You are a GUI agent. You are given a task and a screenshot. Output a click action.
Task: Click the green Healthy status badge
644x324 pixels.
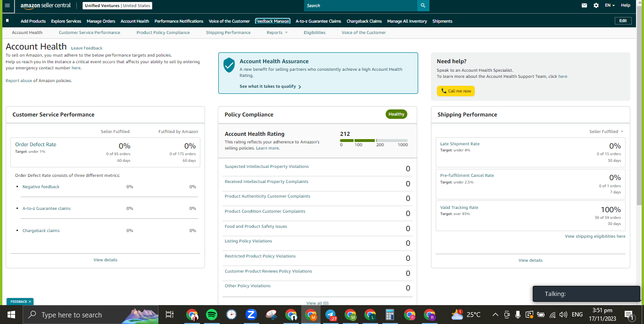point(396,114)
